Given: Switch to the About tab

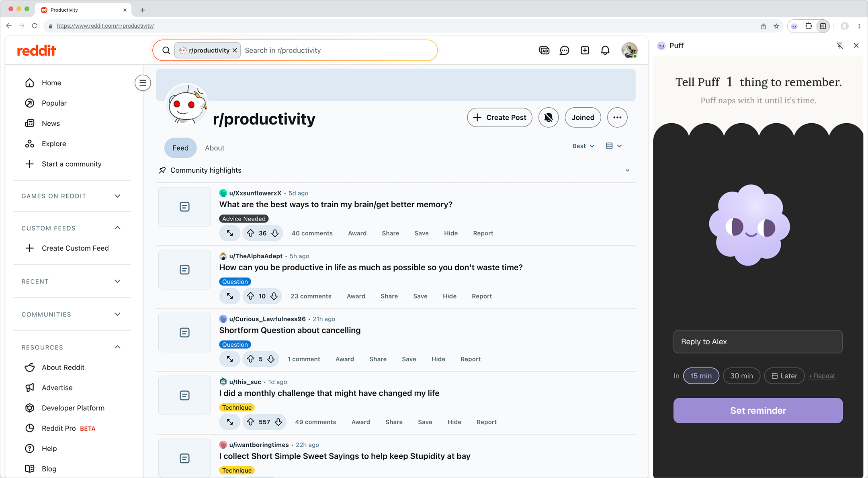Looking at the screenshot, I should (x=215, y=148).
